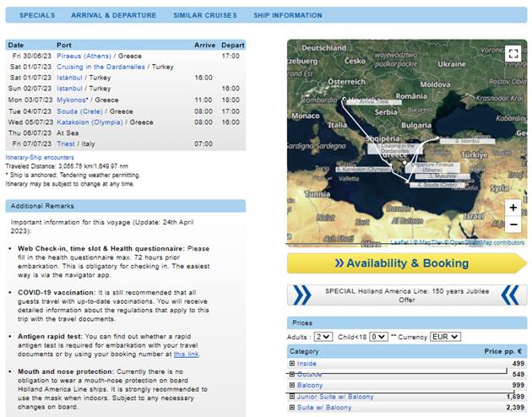The image size is (532, 417).
Task: Expand the Outside category plus icon
Action: coord(292,374)
